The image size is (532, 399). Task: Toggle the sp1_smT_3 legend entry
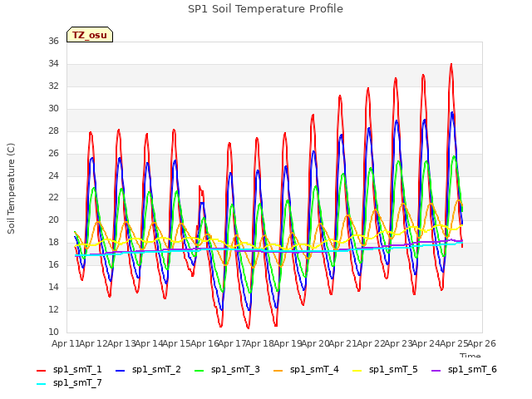click(227, 369)
